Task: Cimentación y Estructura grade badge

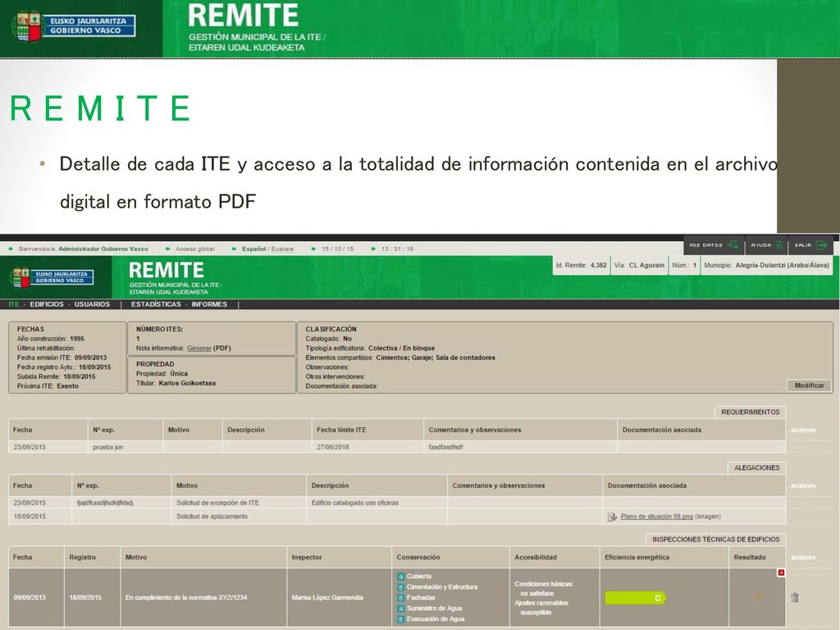Action: 400,587
